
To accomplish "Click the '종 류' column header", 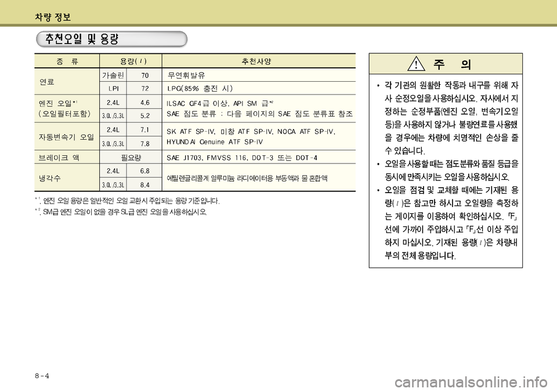I will [x=67, y=61].
